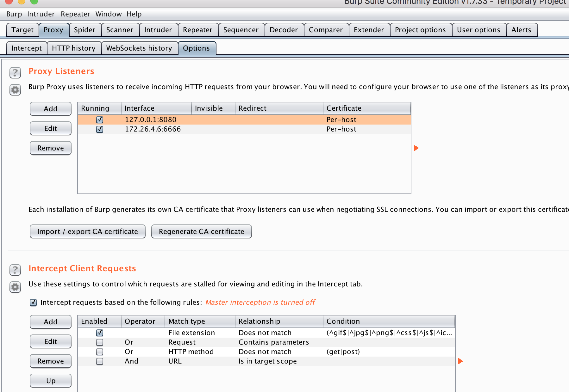Switch to the Comparer tab
569x392 pixels.
pyautogui.click(x=326, y=30)
